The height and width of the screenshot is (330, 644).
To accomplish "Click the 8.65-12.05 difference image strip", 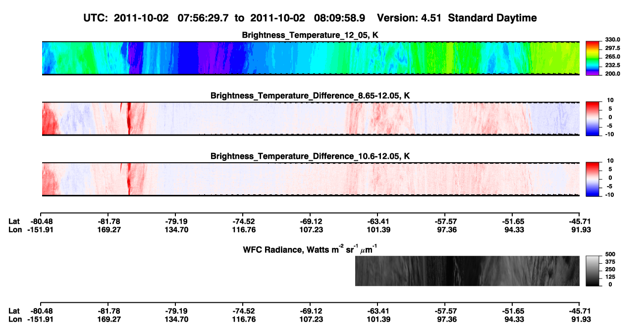I will [311, 118].
